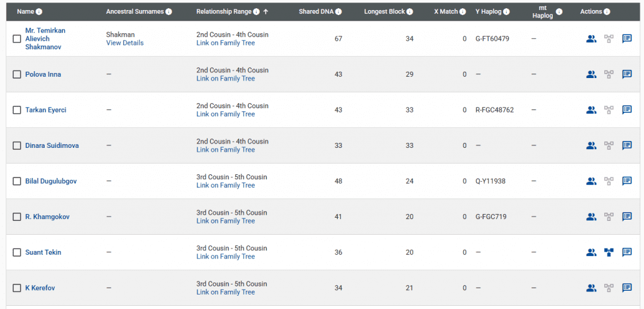The height and width of the screenshot is (309, 644).
Task: Check the box beside Polova Inna
Action: coord(17,75)
